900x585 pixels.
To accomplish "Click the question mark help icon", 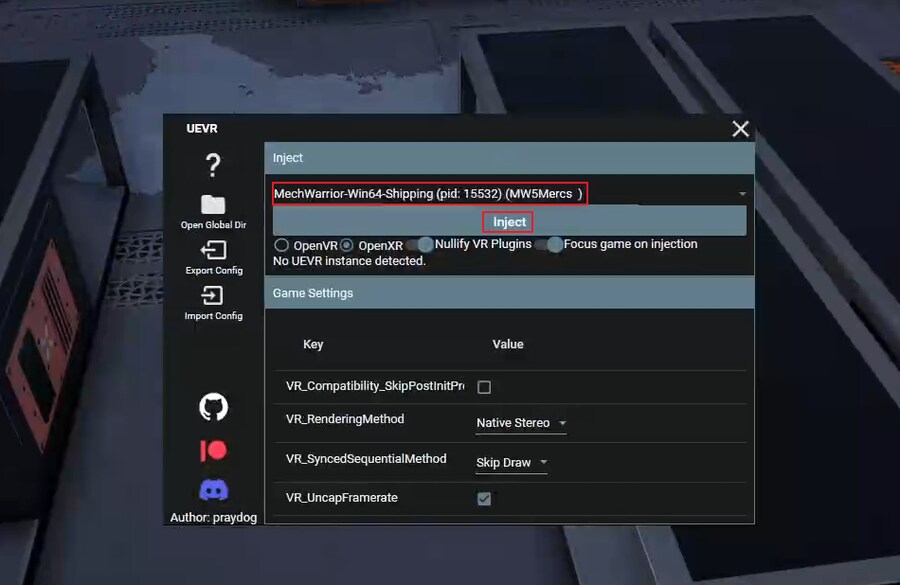I will (213, 165).
